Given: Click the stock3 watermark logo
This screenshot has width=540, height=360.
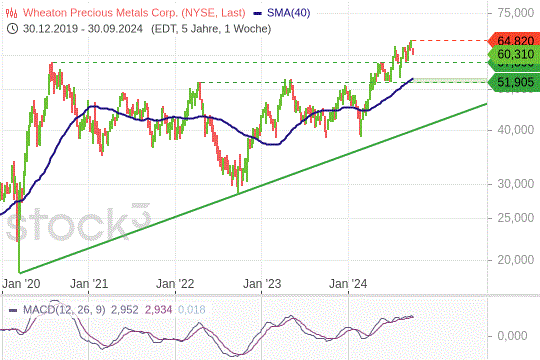Looking at the screenshot, I should point(79,223).
